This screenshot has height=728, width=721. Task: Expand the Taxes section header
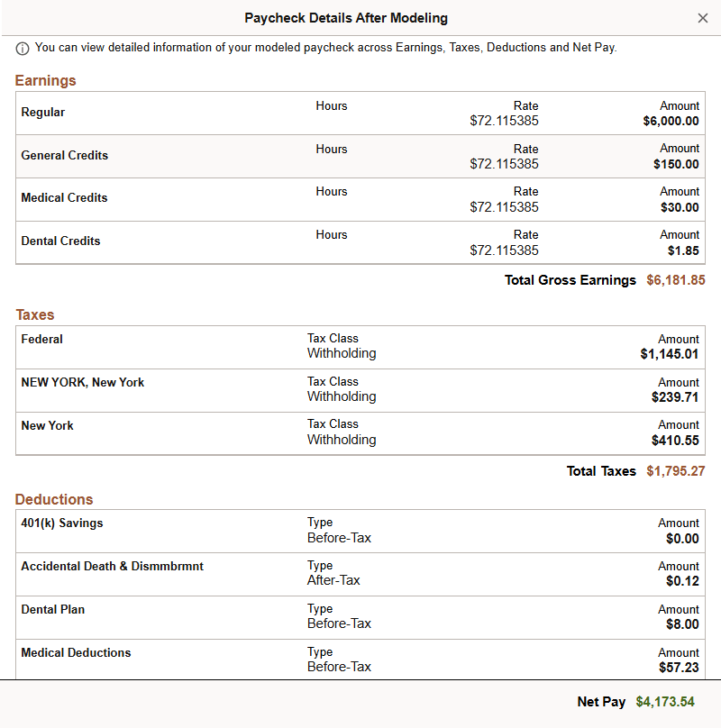pos(34,314)
